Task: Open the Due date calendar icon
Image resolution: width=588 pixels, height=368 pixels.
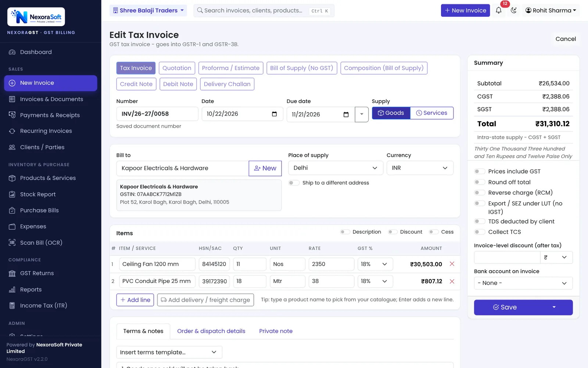Action: point(346,114)
